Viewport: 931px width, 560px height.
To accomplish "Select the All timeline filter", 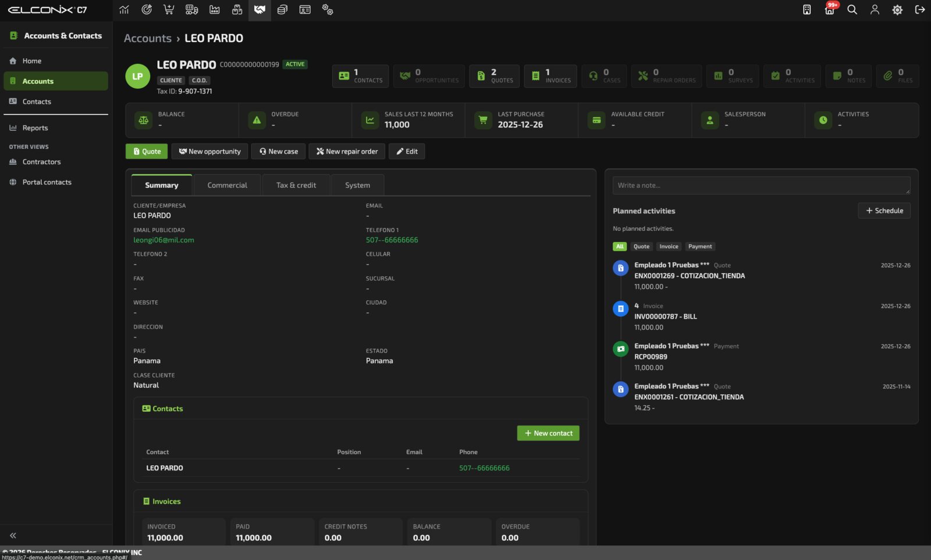I will (x=620, y=247).
